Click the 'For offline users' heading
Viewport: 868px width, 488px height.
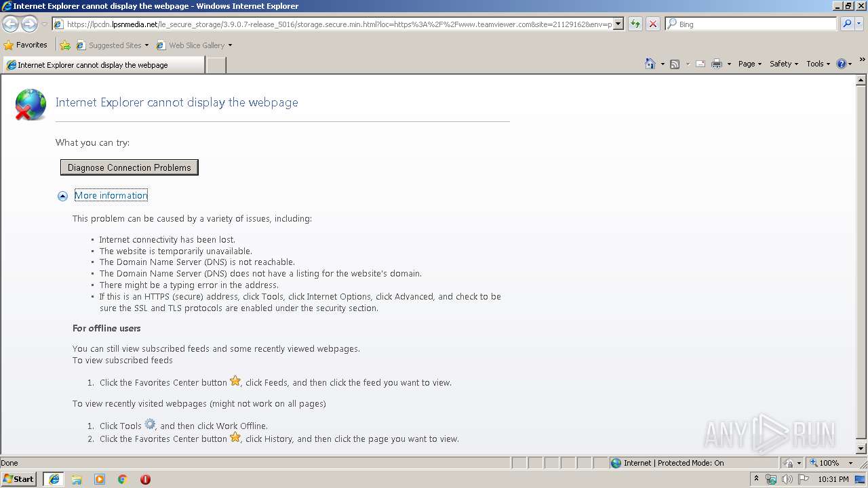click(106, 328)
